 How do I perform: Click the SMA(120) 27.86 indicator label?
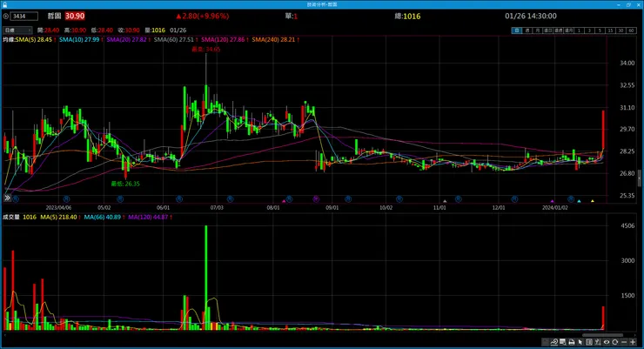point(223,39)
